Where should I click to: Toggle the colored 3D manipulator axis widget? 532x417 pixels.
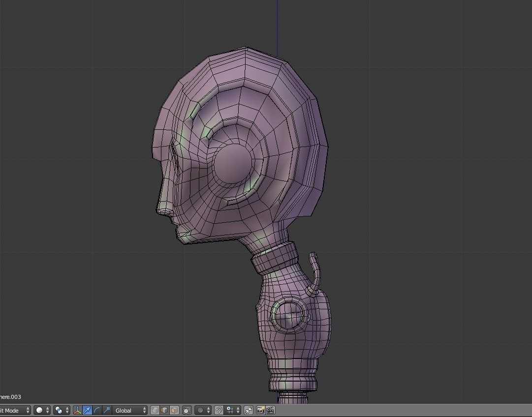77,410
